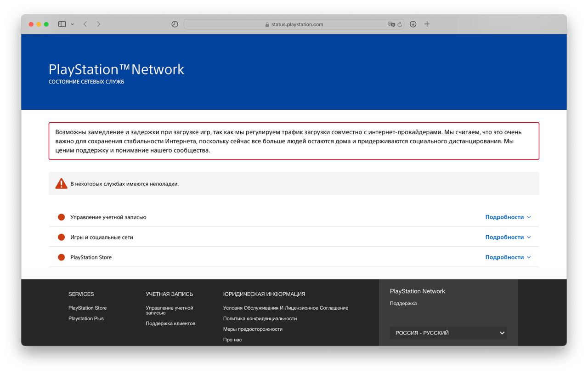Open sidebar options dropdown arrow

click(x=72, y=24)
